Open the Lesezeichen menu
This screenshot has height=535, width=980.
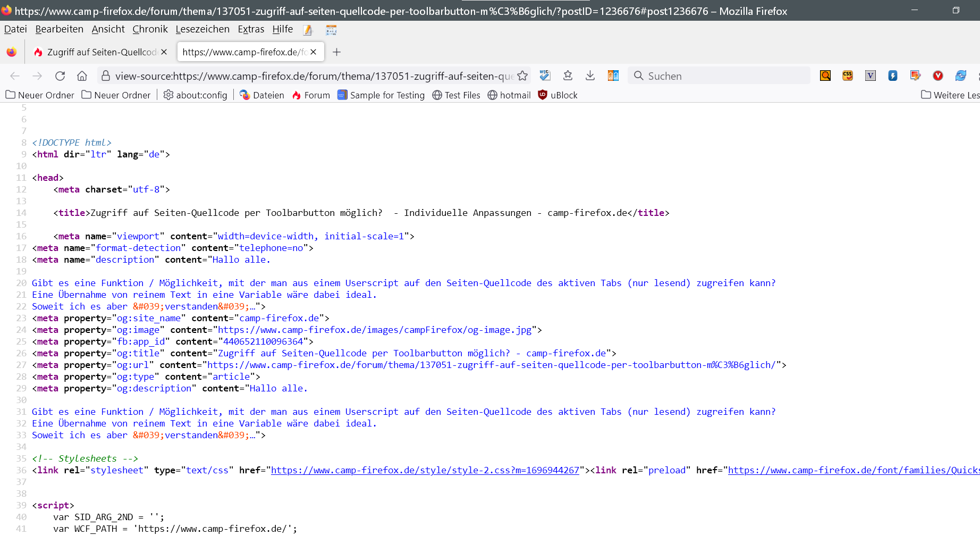pyautogui.click(x=202, y=29)
